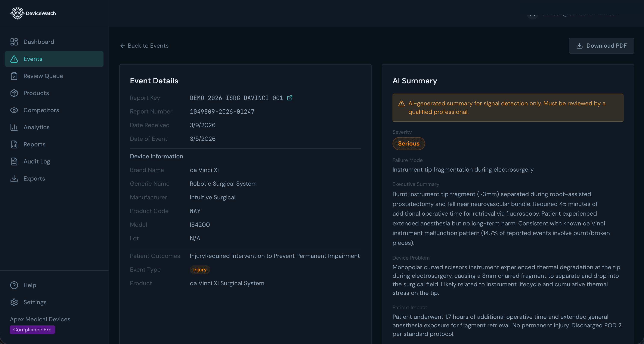Select the Events alert icon
Viewport: 644px width, 344px height.
(x=14, y=59)
